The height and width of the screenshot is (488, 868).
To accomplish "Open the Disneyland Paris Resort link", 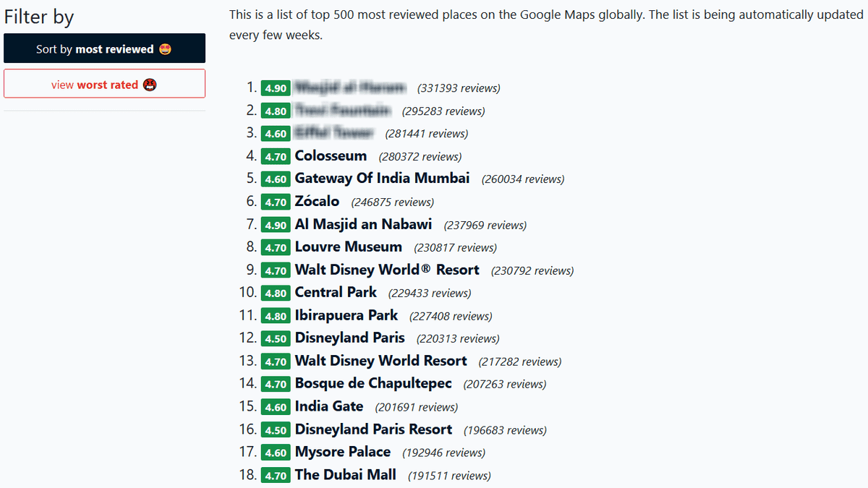I will [x=373, y=429].
